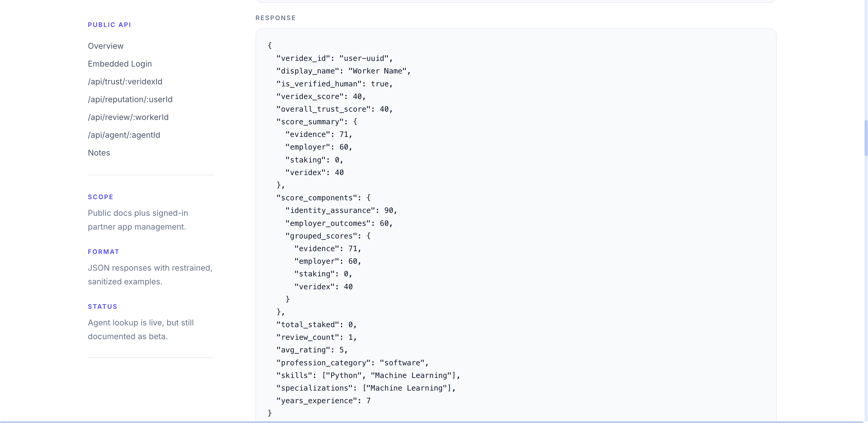Click the STATUS heading in sidebar
Screen dimensions: 868x423
point(102,306)
